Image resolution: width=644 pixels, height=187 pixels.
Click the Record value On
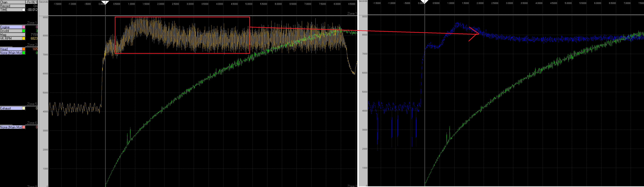point(35,6)
